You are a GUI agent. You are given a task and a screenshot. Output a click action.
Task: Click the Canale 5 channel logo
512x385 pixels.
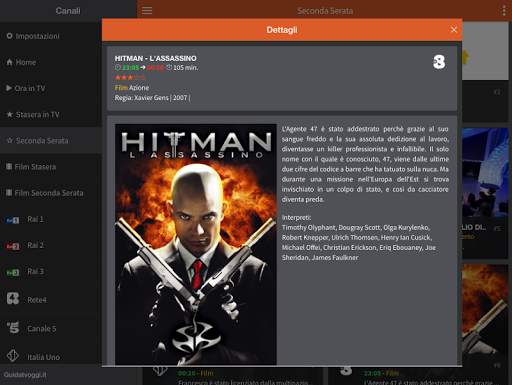pos(13,327)
